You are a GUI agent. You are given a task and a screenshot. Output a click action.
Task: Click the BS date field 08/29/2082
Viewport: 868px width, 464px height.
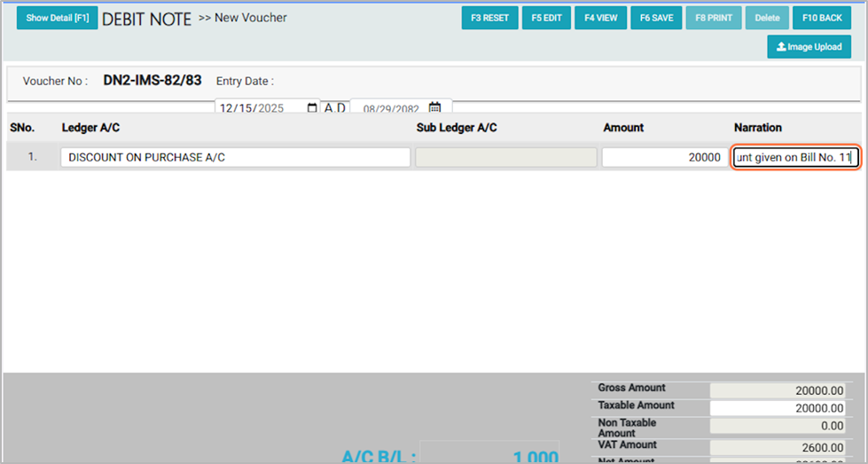(390, 109)
